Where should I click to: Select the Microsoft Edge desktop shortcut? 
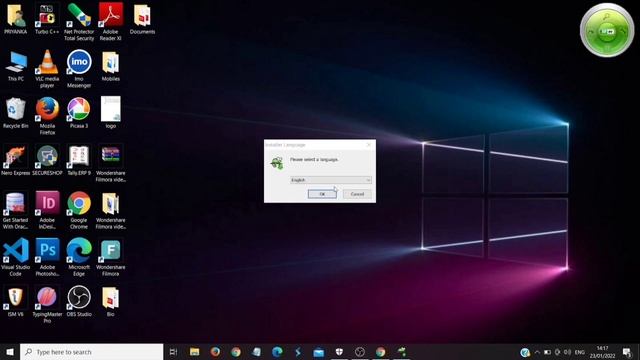click(x=79, y=258)
